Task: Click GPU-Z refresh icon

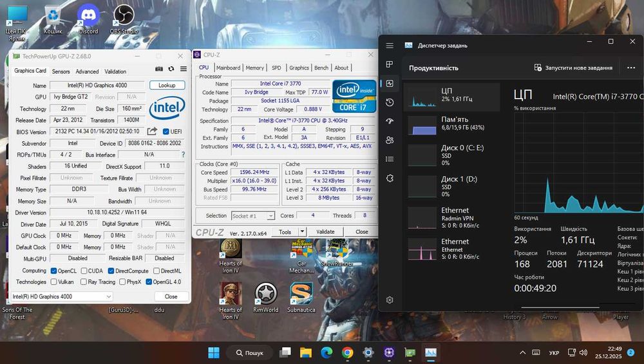Action: click(171, 69)
